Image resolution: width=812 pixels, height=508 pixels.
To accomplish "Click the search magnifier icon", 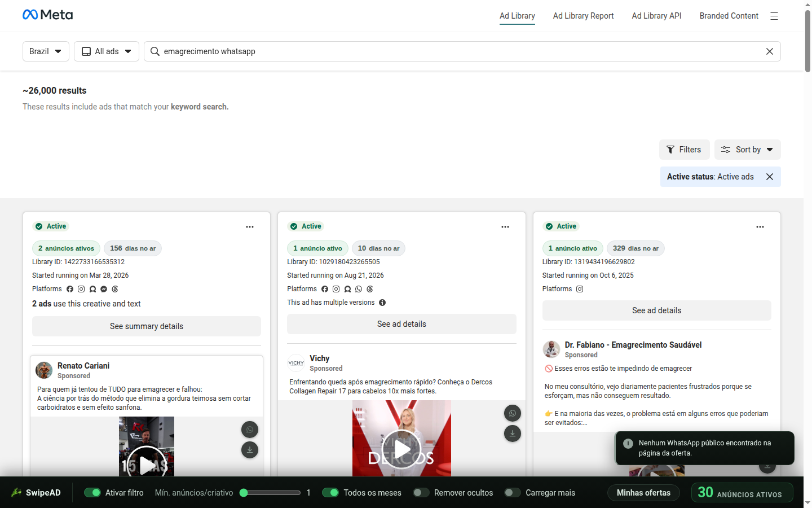I will (155, 51).
